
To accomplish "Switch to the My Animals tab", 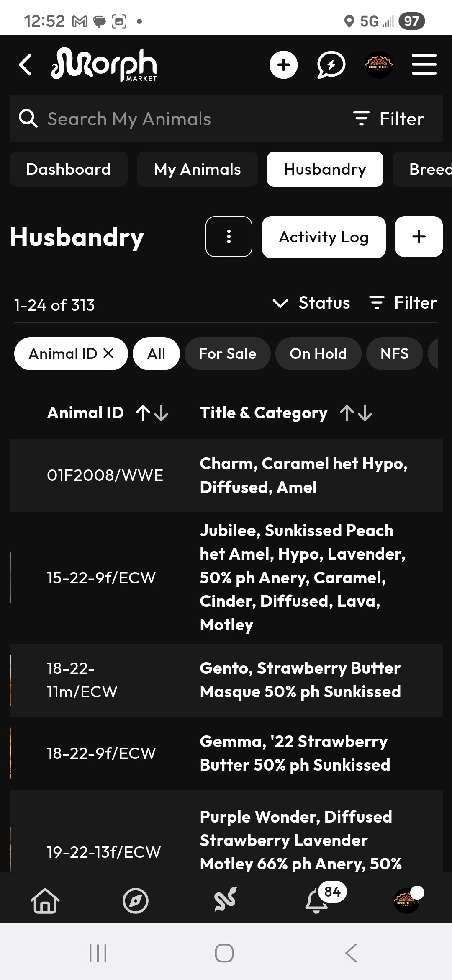I will click(197, 169).
